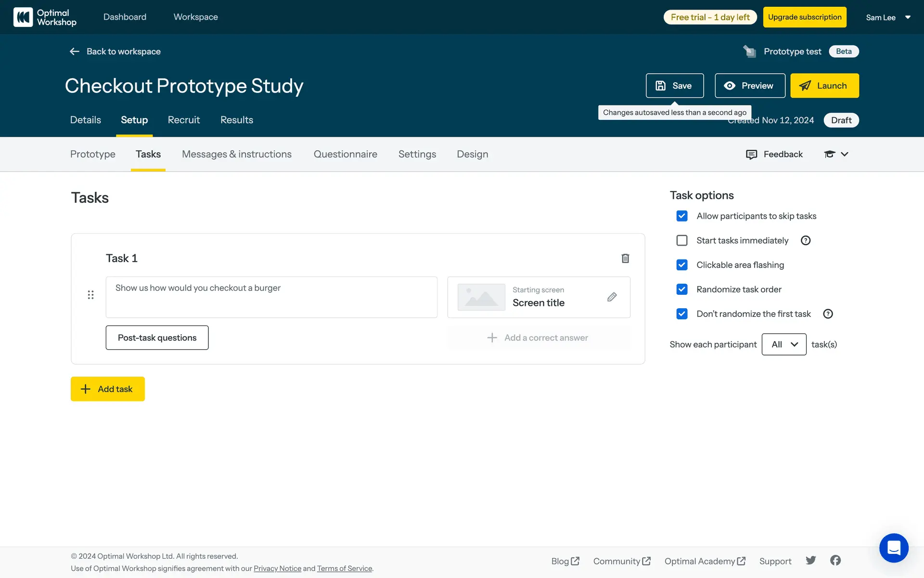This screenshot has height=578, width=924.
Task: Visit the Twitter page from the footer
Action: click(811, 560)
